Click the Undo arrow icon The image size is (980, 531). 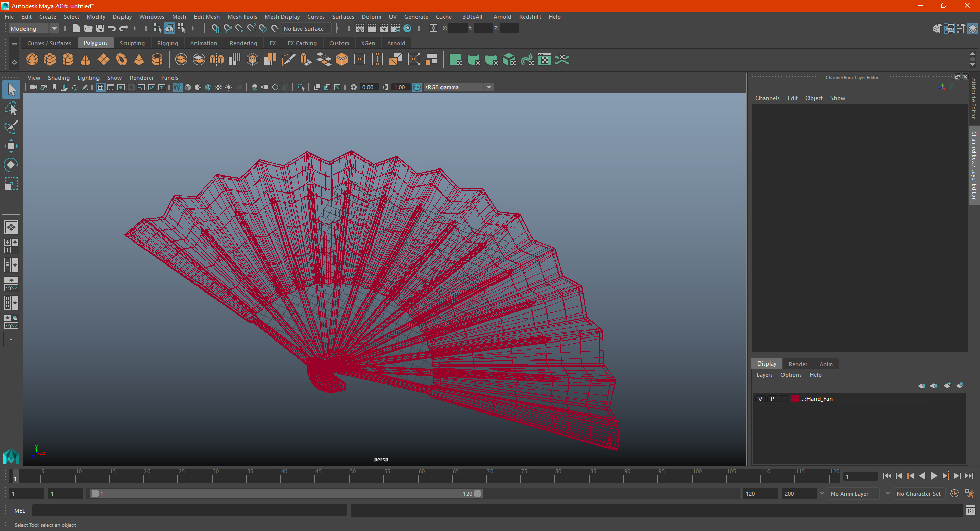(112, 29)
